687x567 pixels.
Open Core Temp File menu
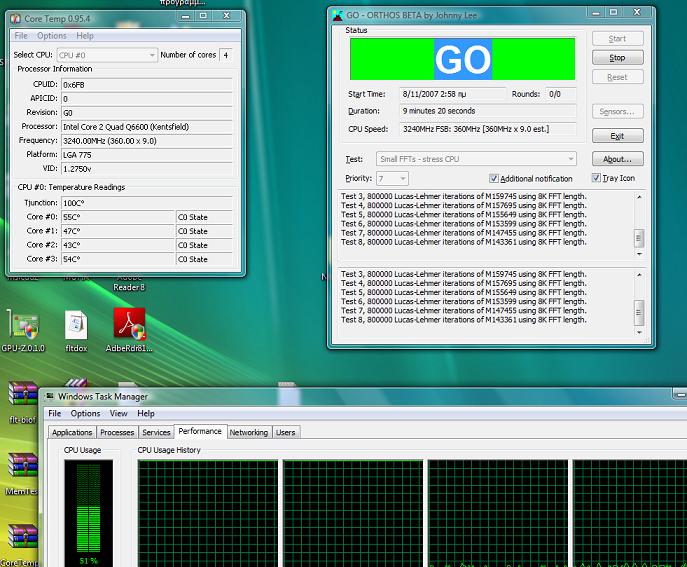(x=21, y=36)
